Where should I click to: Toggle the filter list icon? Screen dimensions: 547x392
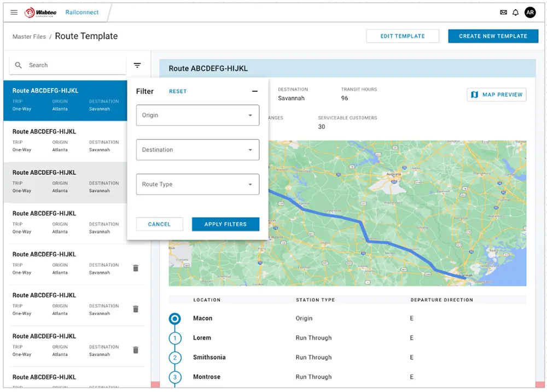point(137,65)
